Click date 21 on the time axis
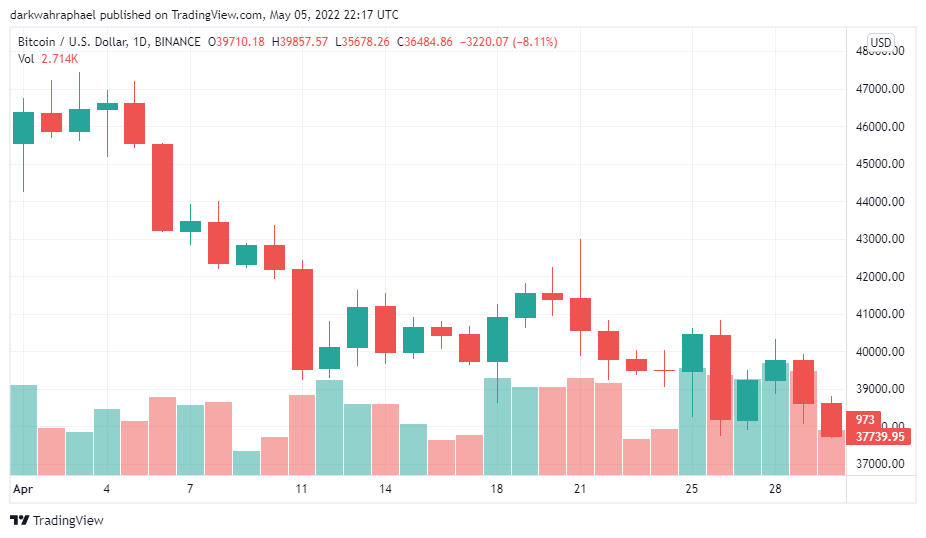 tap(580, 489)
